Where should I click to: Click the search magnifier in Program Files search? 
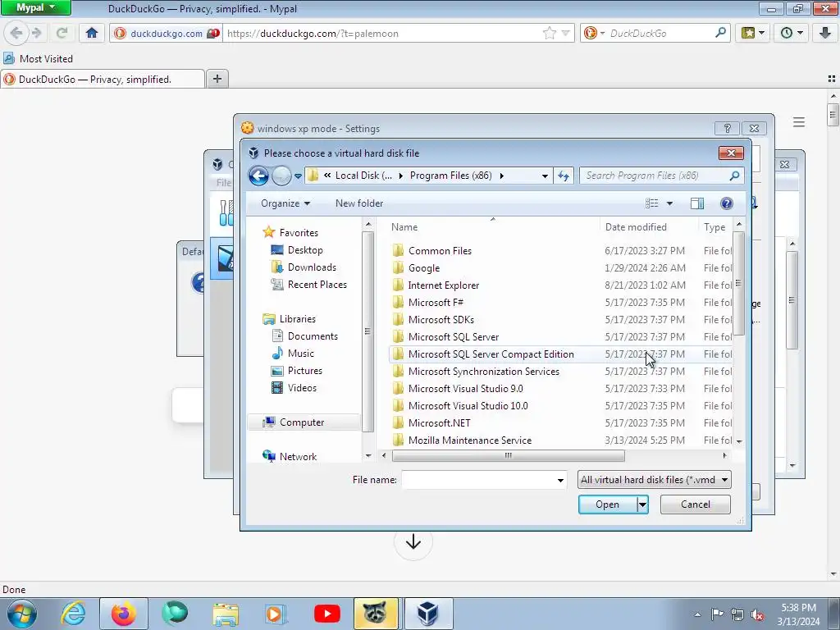tap(734, 176)
